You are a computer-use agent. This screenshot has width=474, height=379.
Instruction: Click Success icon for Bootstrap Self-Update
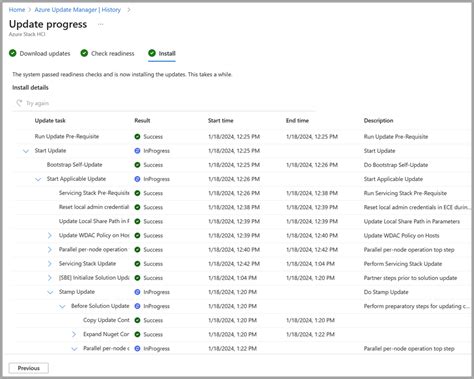pos(137,165)
